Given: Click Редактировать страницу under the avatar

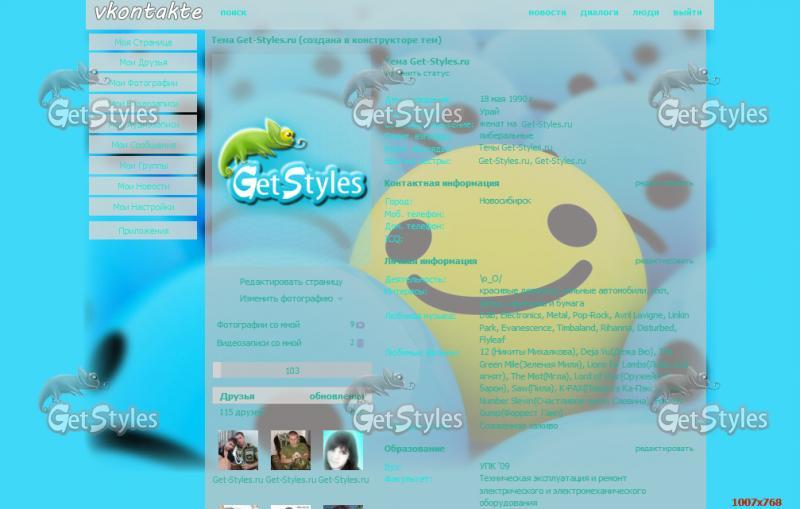Looking at the screenshot, I should (x=291, y=282).
